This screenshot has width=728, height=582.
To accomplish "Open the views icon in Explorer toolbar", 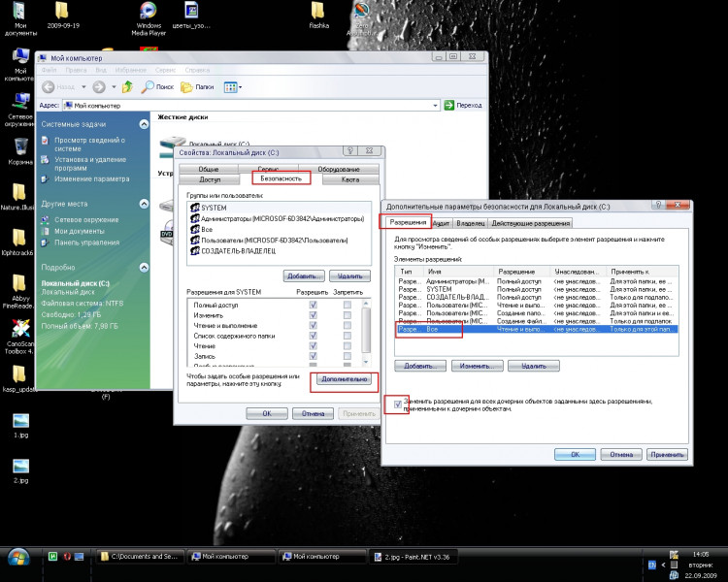I will tap(230, 87).
